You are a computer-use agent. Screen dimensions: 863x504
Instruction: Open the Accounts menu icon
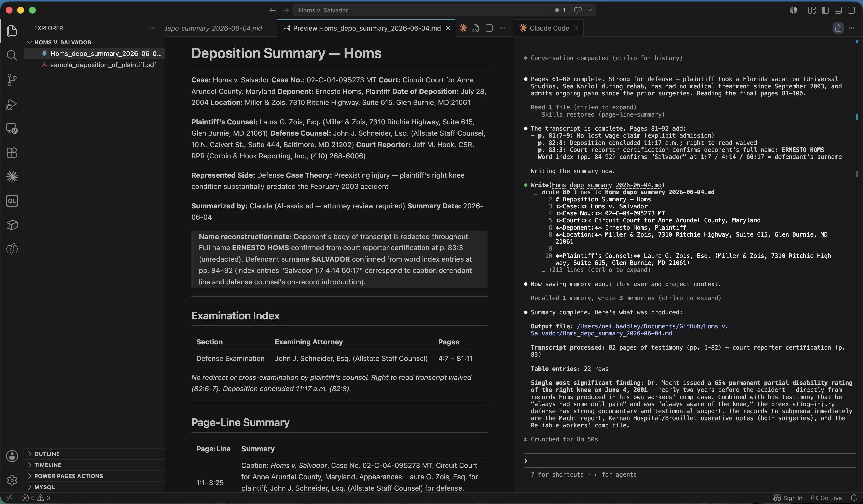(12, 456)
